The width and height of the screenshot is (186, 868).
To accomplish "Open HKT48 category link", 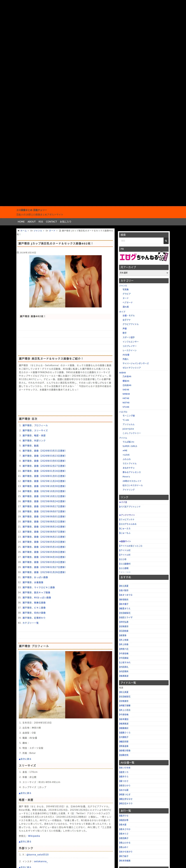I will point(126,398).
